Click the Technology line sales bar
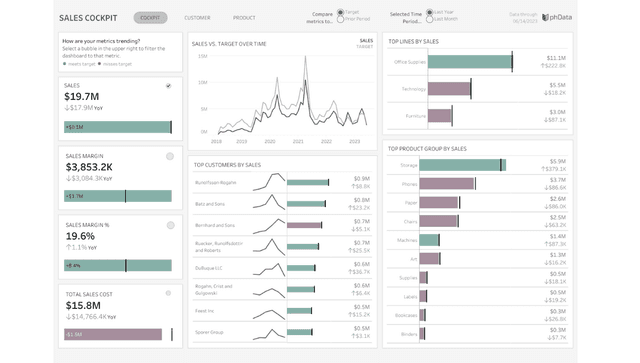The height and width of the screenshot is (363, 640). (x=449, y=89)
